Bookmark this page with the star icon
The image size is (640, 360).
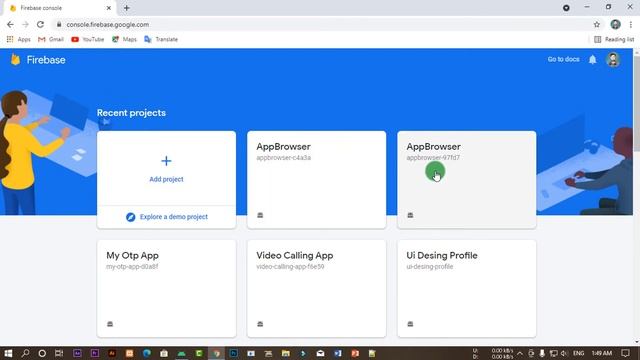[x=597, y=24]
